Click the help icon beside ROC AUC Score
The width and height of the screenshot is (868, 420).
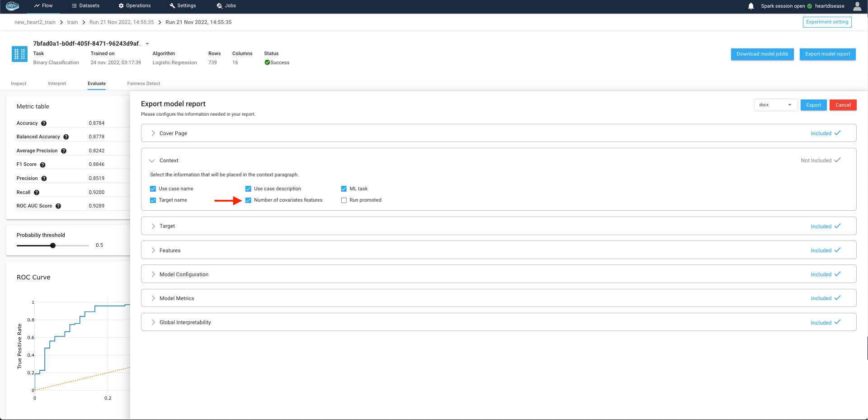[x=58, y=206]
